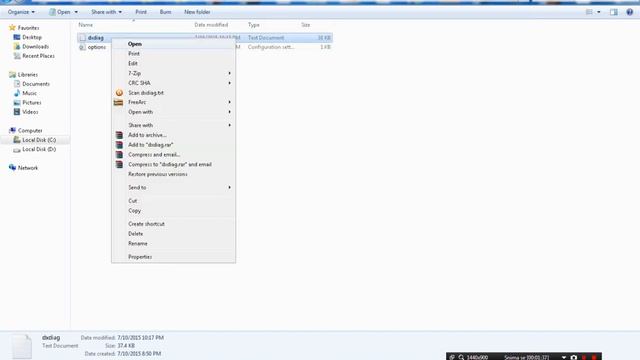Click the Favorites star icon

[x=12, y=27]
